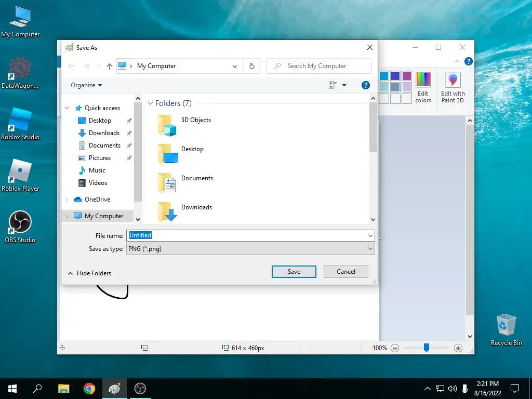Collapse the Paint ribbon chevron
The width and height of the screenshot is (532, 399).
point(457,61)
